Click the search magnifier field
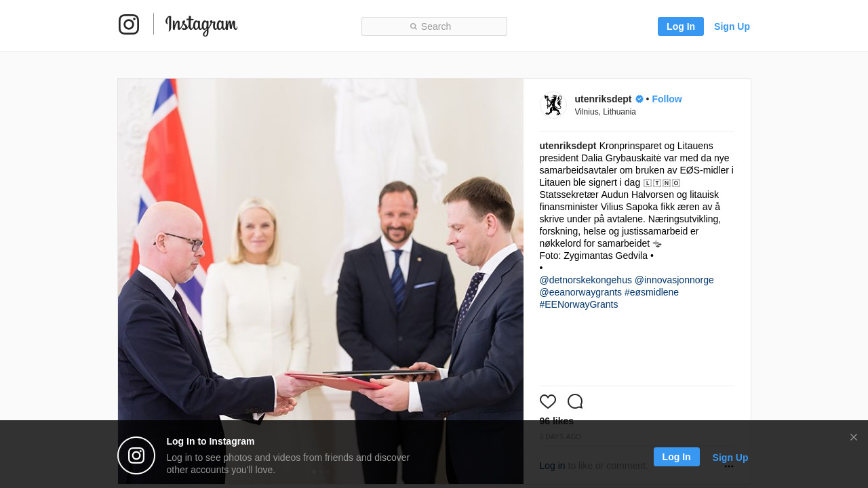The width and height of the screenshot is (868, 488). [434, 26]
